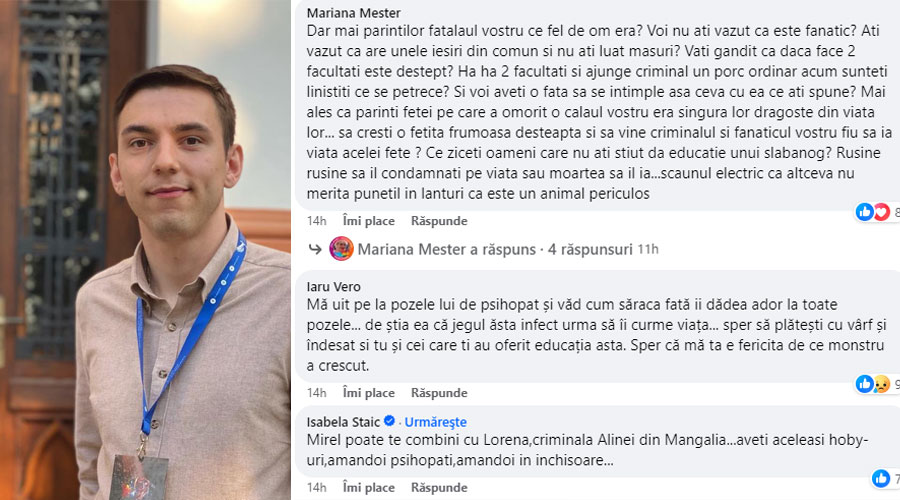Reply to Iaru Vero's comment via Răspunde

439,393
